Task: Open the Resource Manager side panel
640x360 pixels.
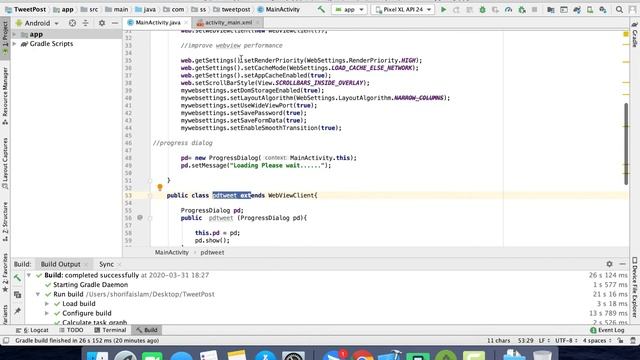Action: tap(5, 96)
